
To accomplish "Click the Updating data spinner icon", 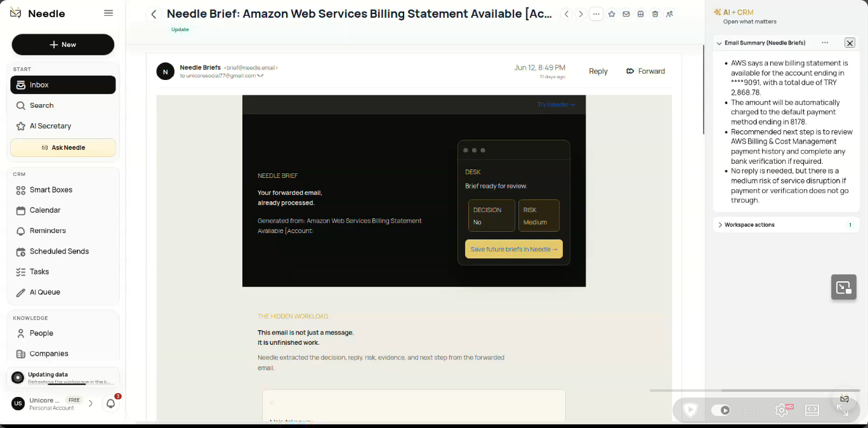I will pos(18,378).
